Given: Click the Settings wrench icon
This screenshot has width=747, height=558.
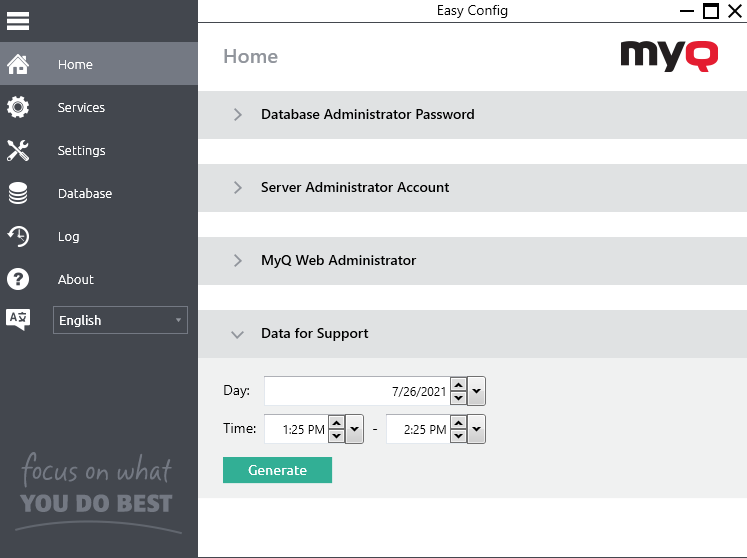Looking at the screenshot, I should click(x=18, y=151).
